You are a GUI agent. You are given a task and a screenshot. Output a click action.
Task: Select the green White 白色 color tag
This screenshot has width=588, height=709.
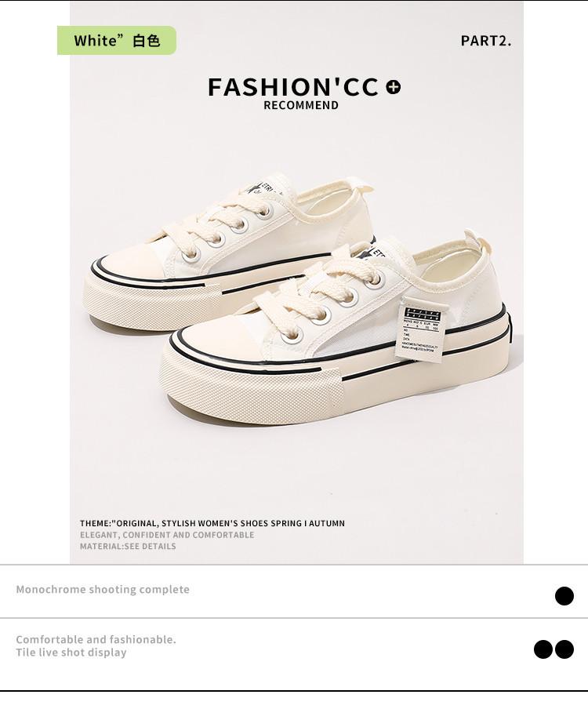(117, 40)
